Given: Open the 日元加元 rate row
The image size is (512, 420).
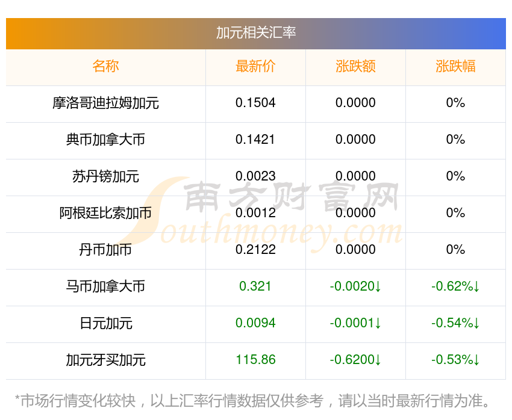Looking at the screenshot, I should [x=105, y=324].
